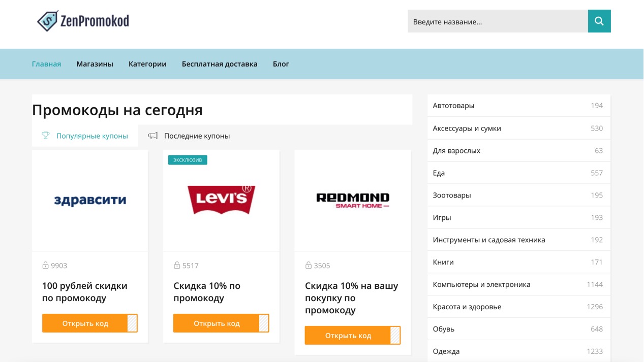Open Инструменты и садовая техника category
The width and height of the screenshot is (644, 362).
519,240
